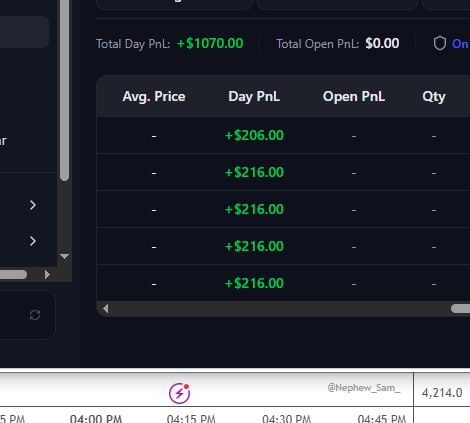This screenshot has height=423, width=470.
Task: Click the refresh icon in the left panel
Action: 35,315
